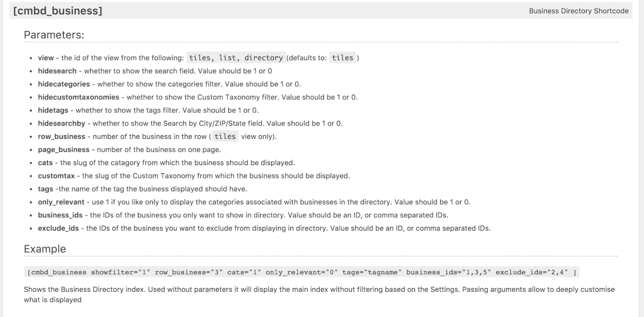Click the [cmbd_business] shortcode title
The image size is (644, 317).
point(58,11)
